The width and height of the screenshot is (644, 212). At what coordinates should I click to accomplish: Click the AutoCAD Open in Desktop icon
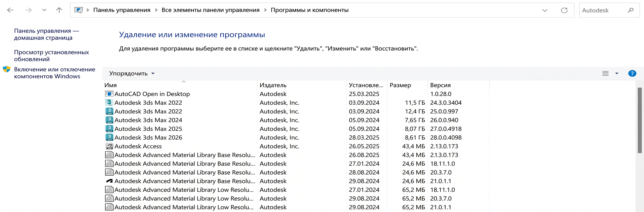[x=109, y=94]
